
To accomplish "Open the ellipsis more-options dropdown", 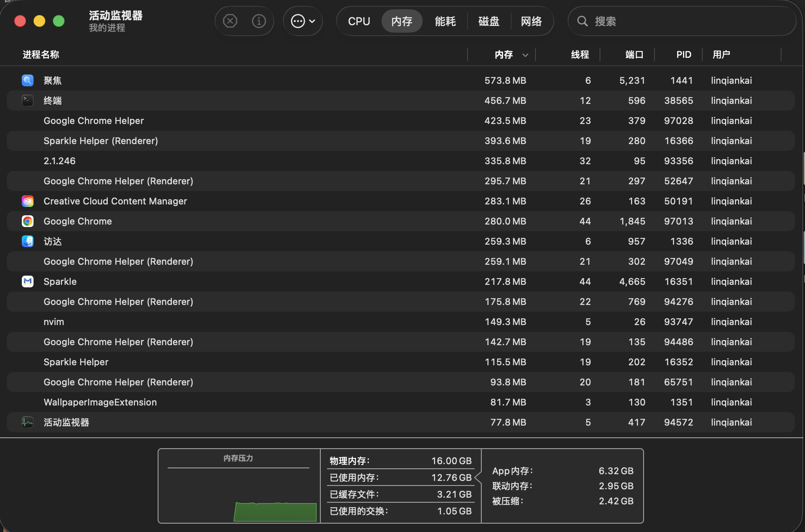I will coord(303,21).
